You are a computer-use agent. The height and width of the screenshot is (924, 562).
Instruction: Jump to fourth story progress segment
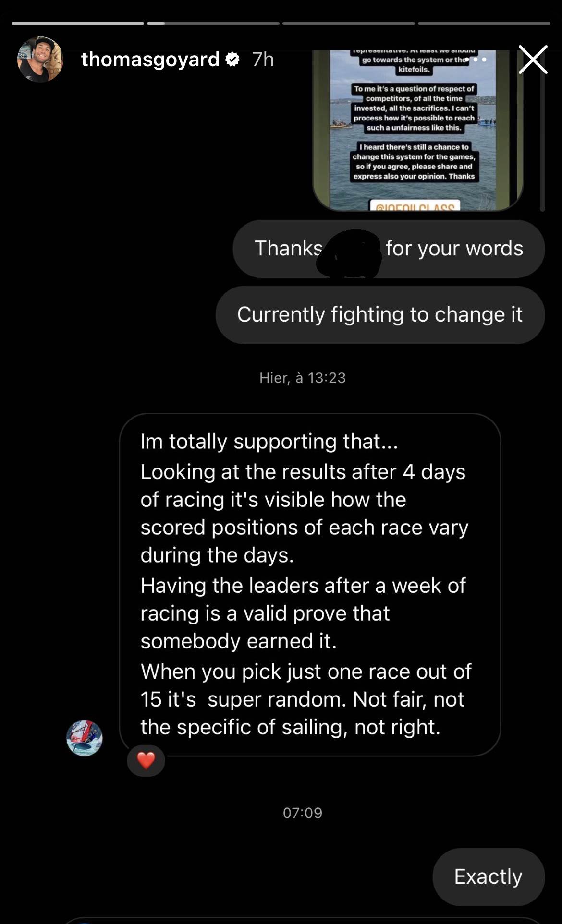[x=484, y=23]
